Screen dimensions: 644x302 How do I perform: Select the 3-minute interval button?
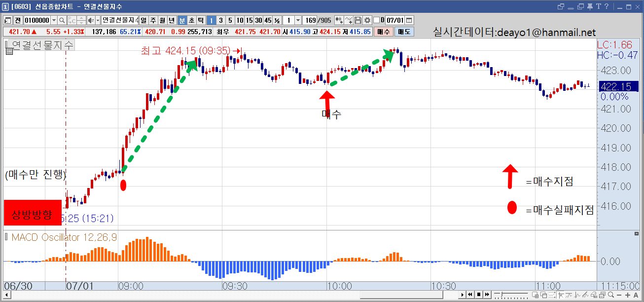220,20
